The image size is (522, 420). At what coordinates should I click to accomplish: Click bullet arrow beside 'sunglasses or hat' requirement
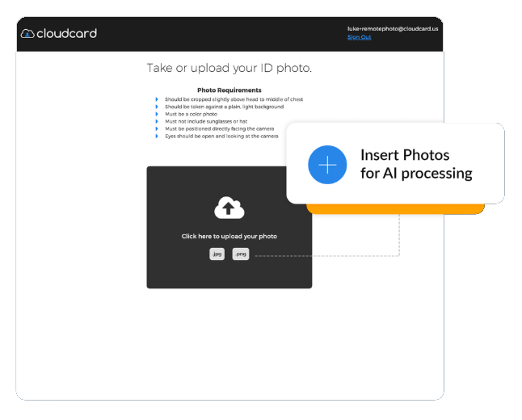click(x=157, y=121)
